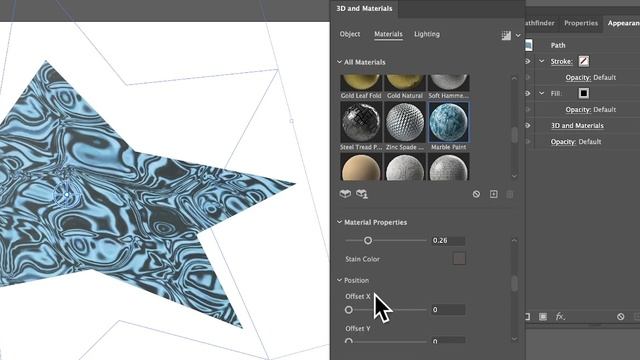Toggle visibility of Stroke Opacity row
This screenshot has height=360, width=640.
click(x=528, y=77)
